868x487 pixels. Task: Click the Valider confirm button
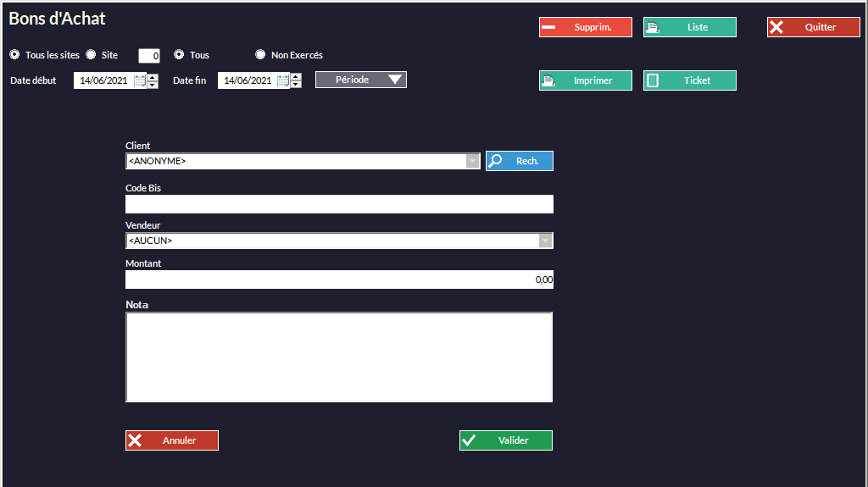505,440
